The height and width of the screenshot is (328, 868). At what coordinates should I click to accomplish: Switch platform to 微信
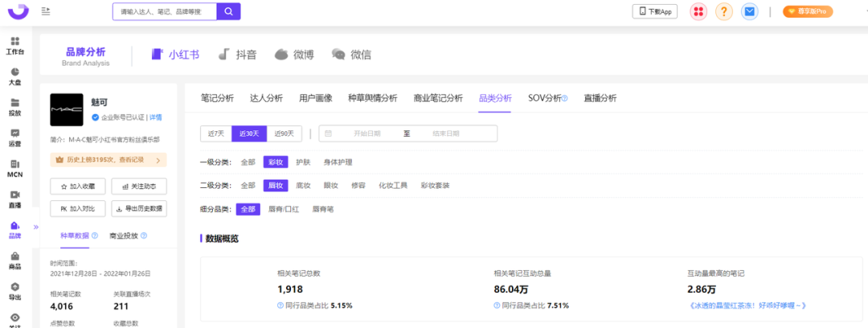[351, 55]
